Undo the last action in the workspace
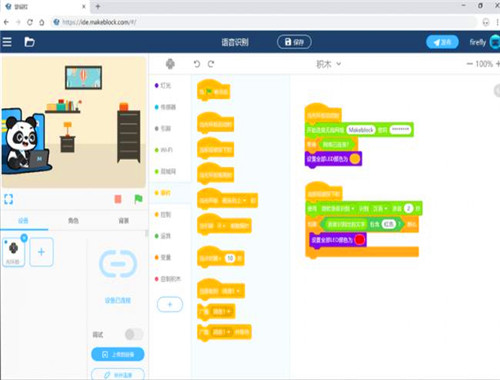This screenshot has width=500, height=380. [x=197, y=64]
